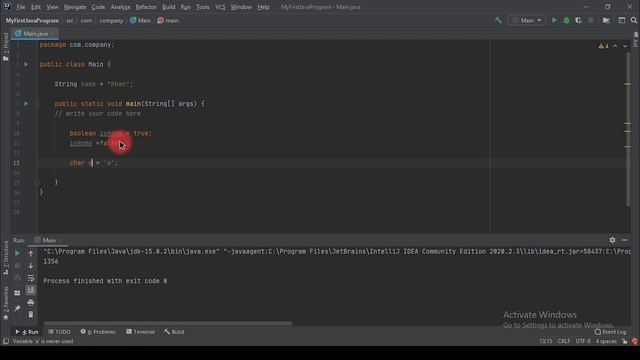Open the Terminal tool window
The width and height of the screenshot is (640, 360).
(140, 332)
